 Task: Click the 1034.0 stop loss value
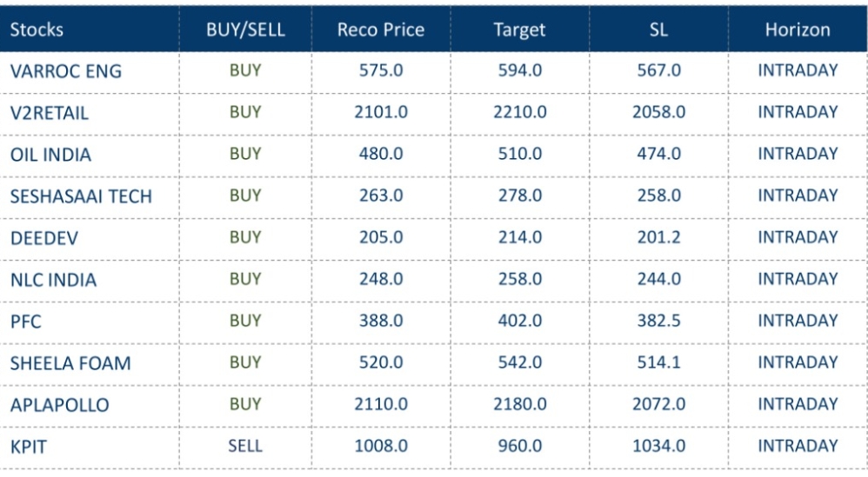[x=658, y=446]
